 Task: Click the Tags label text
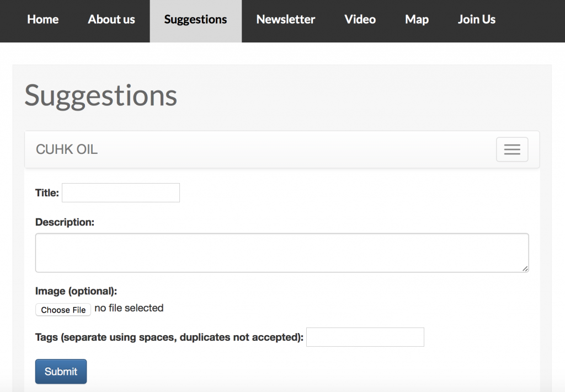point(169,337)
